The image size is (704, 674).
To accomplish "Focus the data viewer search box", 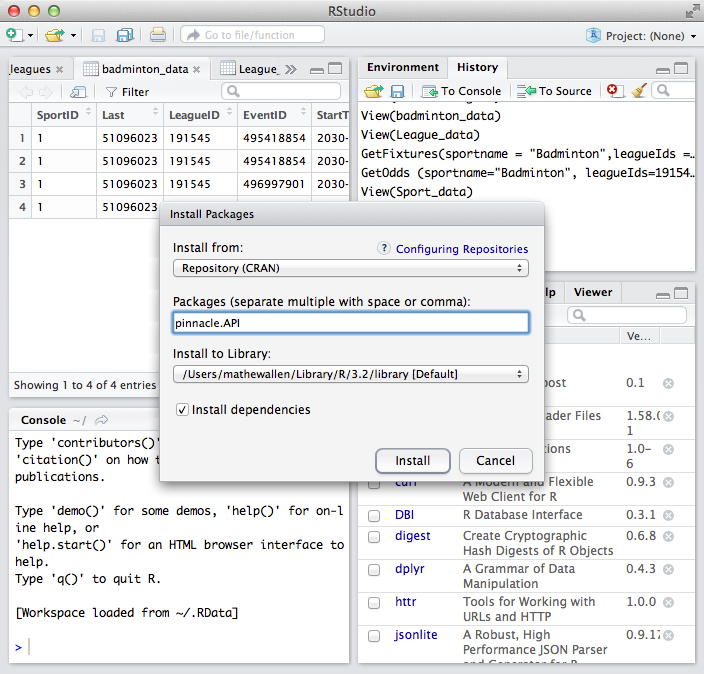I will [281, 92].
